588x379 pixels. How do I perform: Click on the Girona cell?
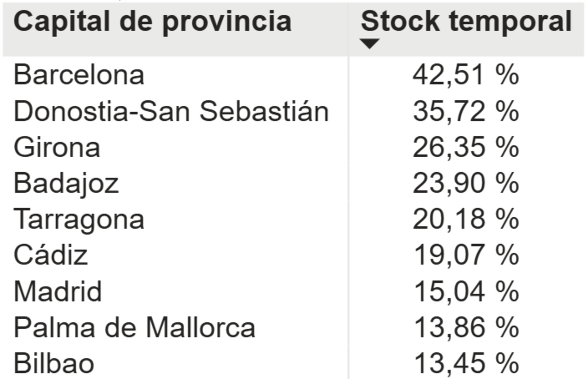57,148
